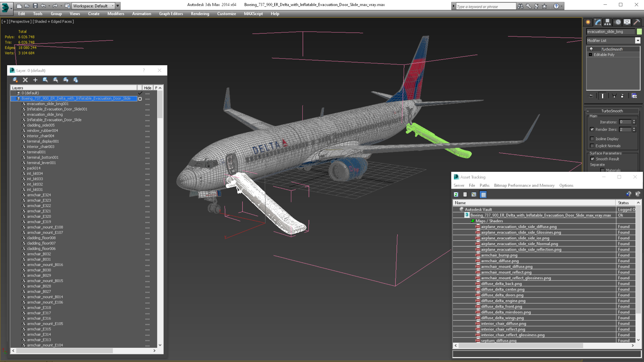Open the Create command panel tab
Screen dimensions: 644x362
click(588, 22)
